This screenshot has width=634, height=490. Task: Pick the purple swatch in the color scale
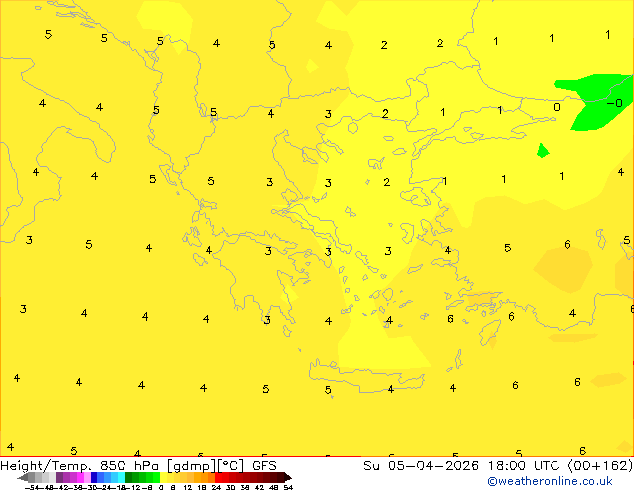68,477
